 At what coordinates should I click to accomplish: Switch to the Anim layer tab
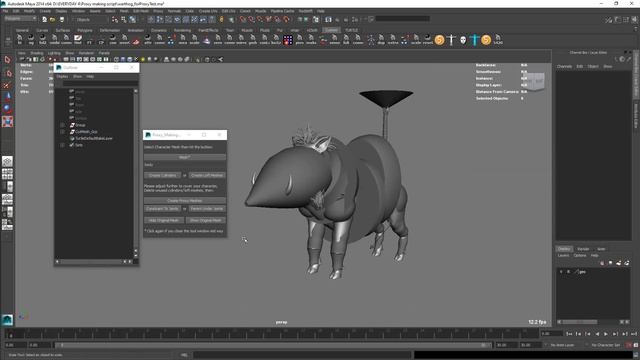(601, 249)
